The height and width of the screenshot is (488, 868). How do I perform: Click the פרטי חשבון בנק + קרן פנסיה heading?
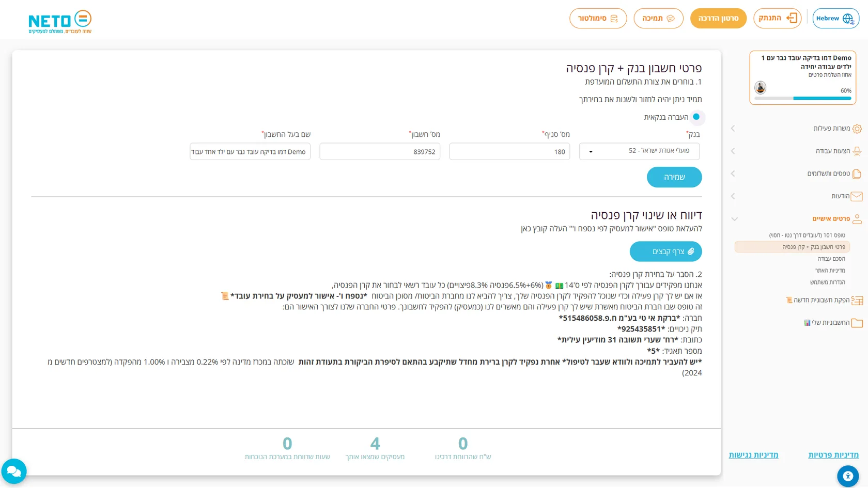click(x=634, y=68)
